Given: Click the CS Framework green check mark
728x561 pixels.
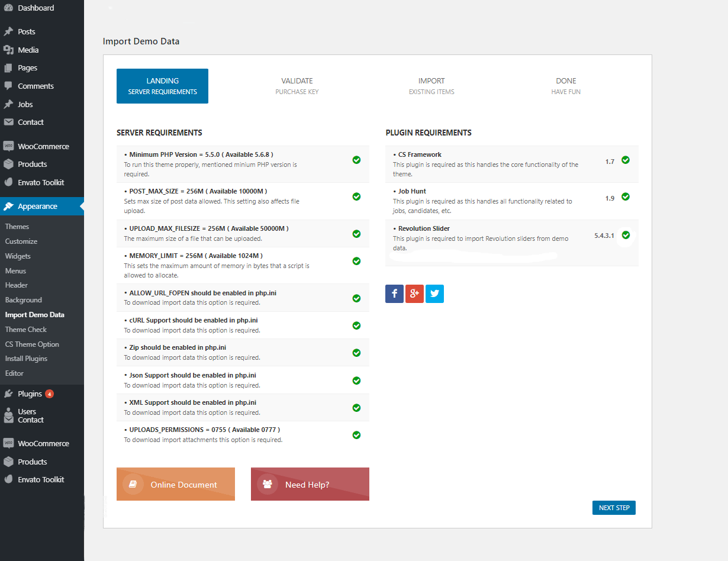Looking at the screenshot, I should 626,160.
